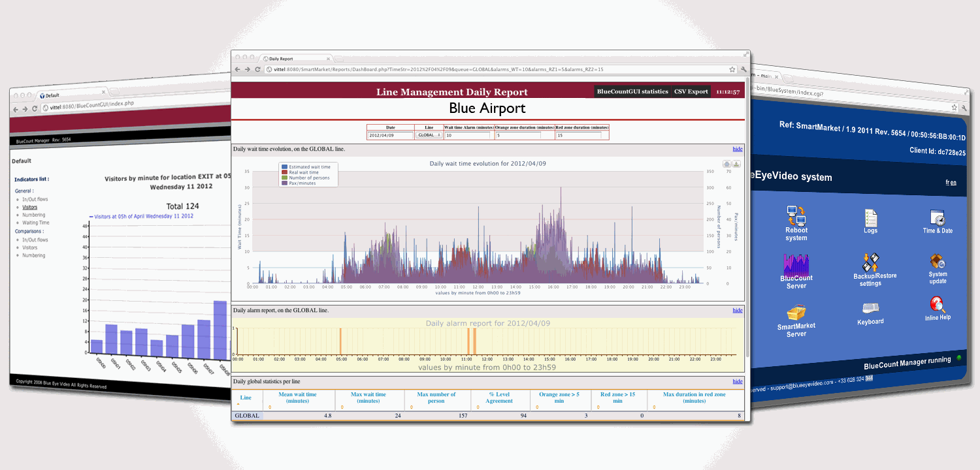Click wrench icon in BlueEyeVideo browser window
The width and height of the screenshot is (980, 470).
(x=964, y=108)
